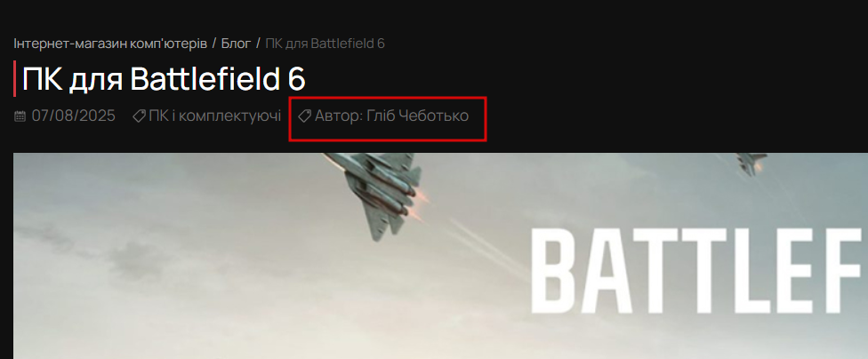This screenshot has width=868, height=359.
Task: Click the slash separator after Блог
Action: point(258,44)
